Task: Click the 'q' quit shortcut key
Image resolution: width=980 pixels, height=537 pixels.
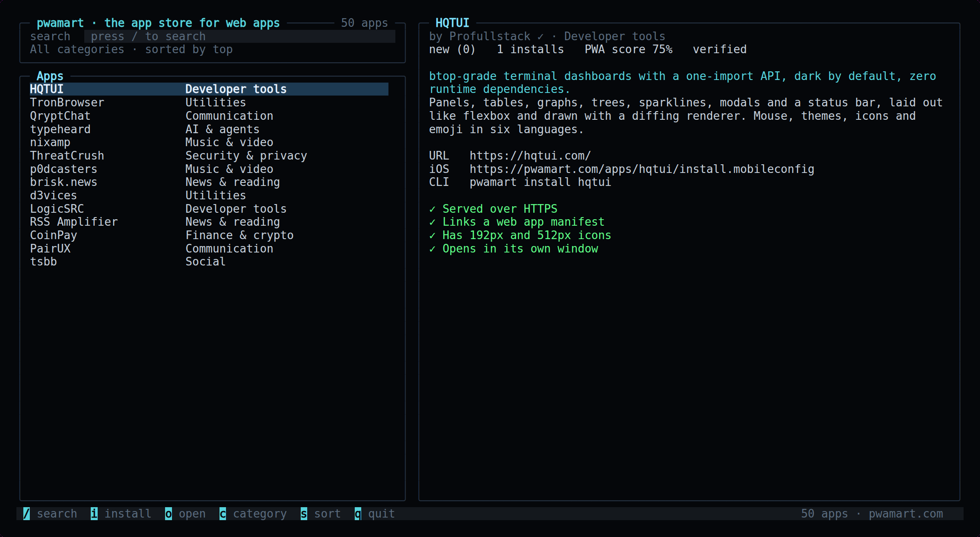Action: (x=358, y=514)
